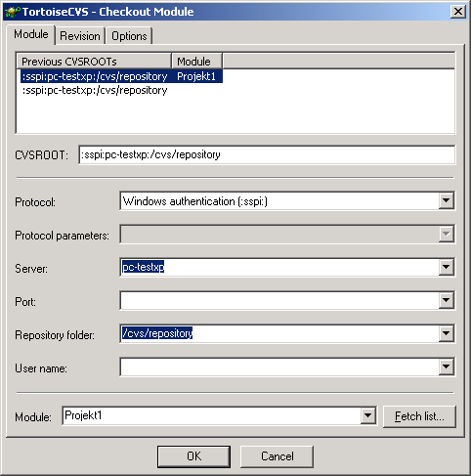Click the Fetch list button
The image size is (471, 476).
pyautogui.click(x=419, y=416)
